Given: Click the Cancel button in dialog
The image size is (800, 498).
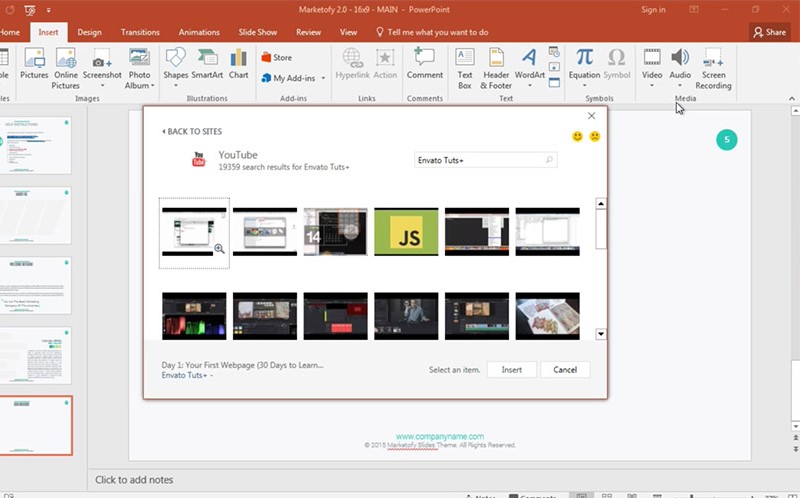Looking at the screenshot, I should [x=565, y=370].
